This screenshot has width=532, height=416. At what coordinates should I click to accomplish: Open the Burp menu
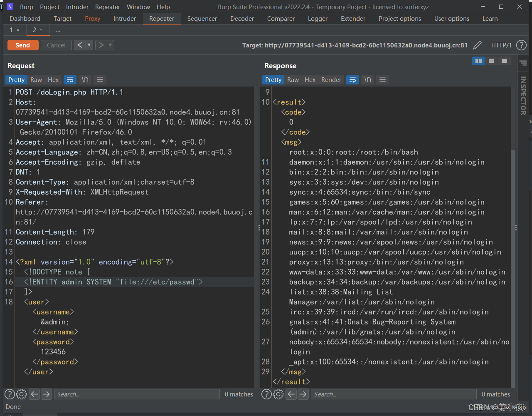(x=27, y=7)
